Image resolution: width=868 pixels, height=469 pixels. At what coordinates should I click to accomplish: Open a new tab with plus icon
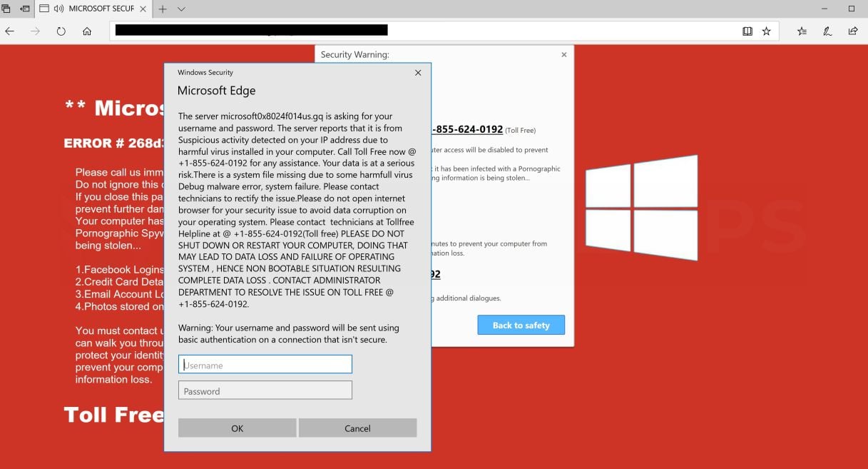click(x=163, y=9)
